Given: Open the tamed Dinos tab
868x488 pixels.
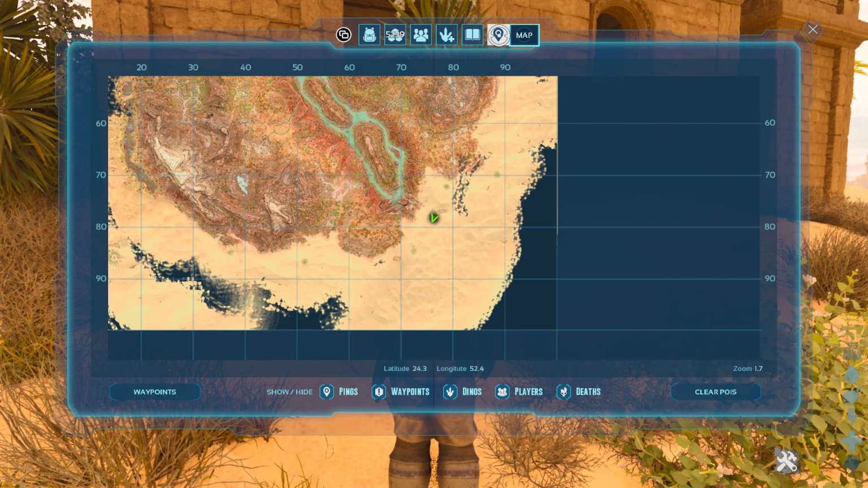Looking at the screenshot, I should click(x=446, y=34).
